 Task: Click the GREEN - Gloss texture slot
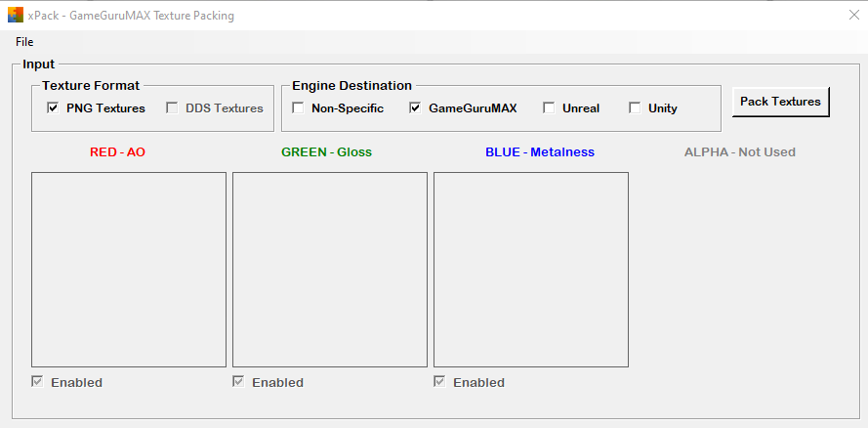330,270
